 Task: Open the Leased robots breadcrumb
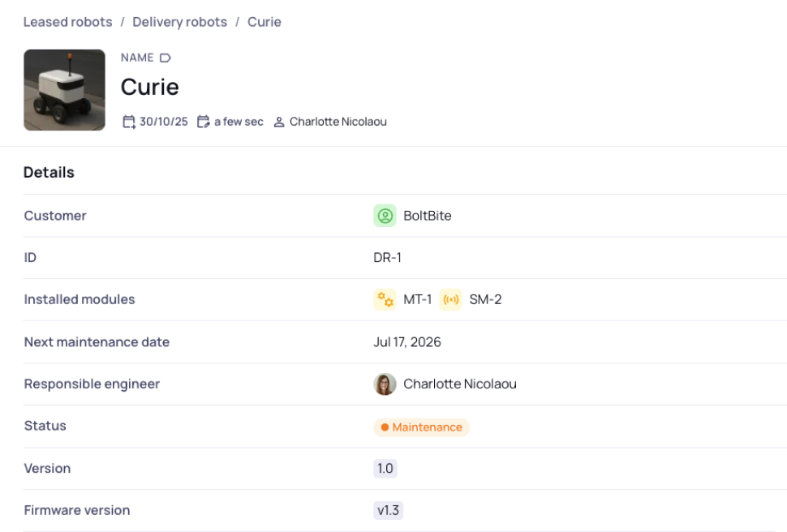[x=67, y=22]
